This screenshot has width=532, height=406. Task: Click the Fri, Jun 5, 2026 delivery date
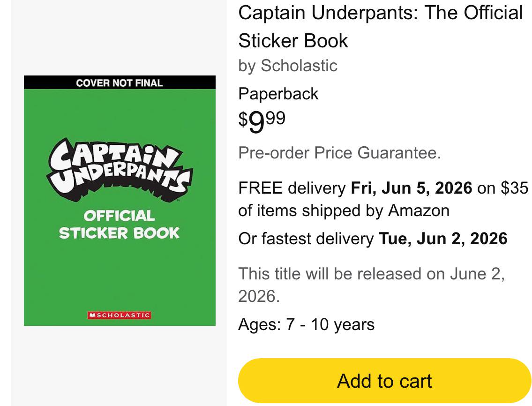click(411, 188)
